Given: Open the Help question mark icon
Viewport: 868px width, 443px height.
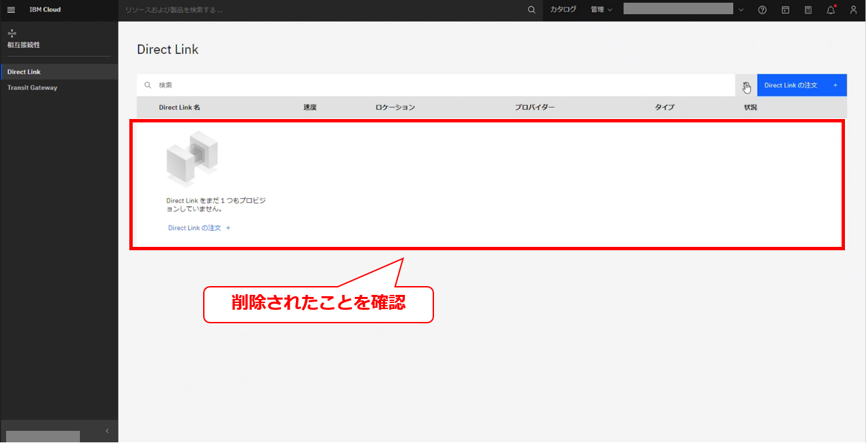Looking at the screenshot, I should point(762,10).
